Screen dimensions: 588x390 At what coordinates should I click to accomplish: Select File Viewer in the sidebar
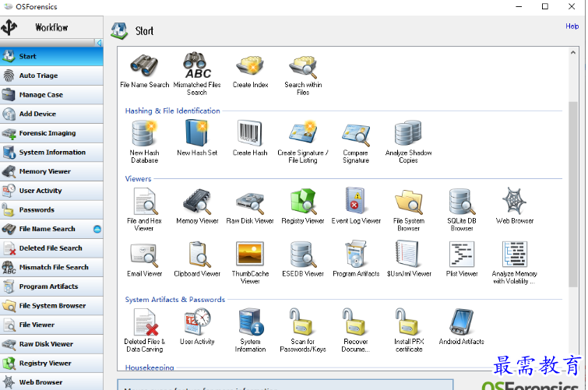coord(51,325)
